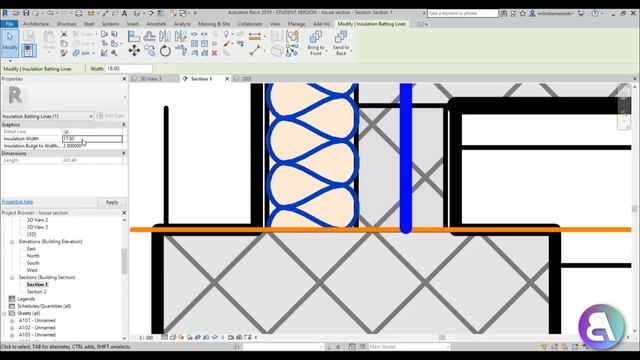
Task: Click the Apply button in Properties
Action: click(x=112, y=202)
